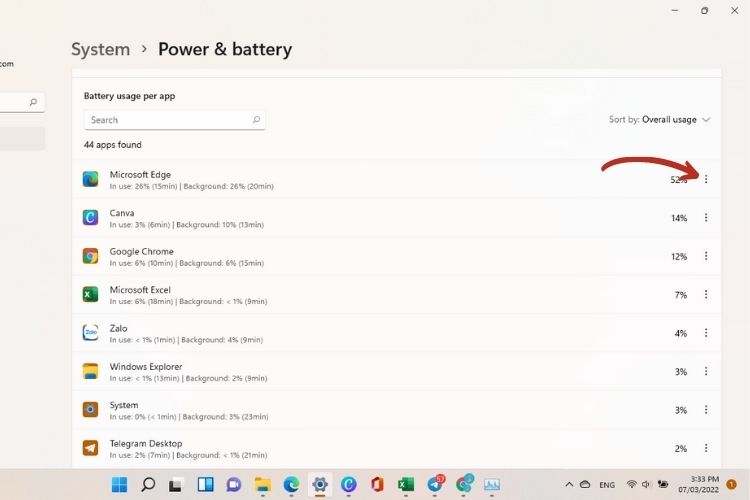This screenshot has height=500, width=750.
Task: Click into the battery usage Search field
Action: [x=175, y=120]
